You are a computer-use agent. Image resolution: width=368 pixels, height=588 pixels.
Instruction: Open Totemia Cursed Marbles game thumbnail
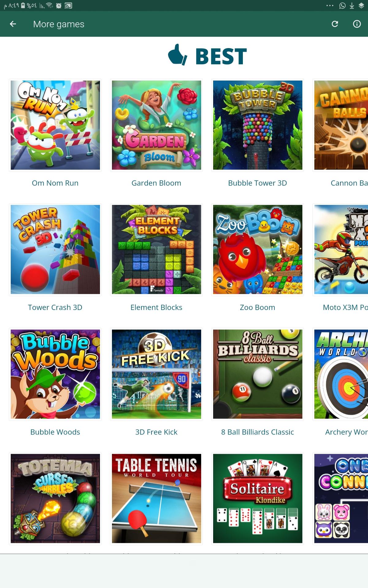[55, 499]
